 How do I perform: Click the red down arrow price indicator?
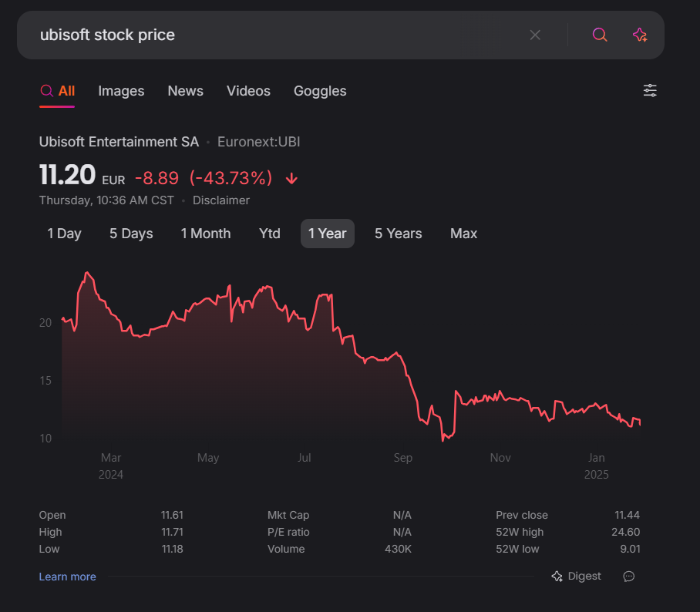click(x=291, y=179)
